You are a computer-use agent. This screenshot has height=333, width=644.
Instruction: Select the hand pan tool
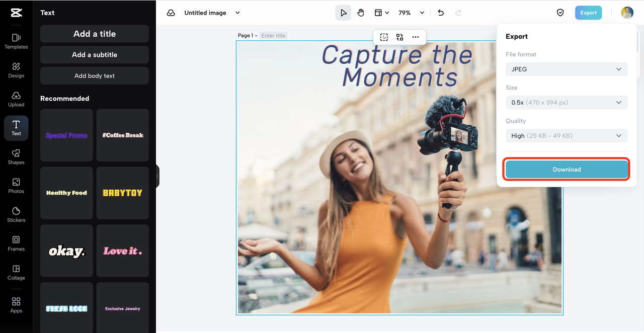(x=361, y=13)
